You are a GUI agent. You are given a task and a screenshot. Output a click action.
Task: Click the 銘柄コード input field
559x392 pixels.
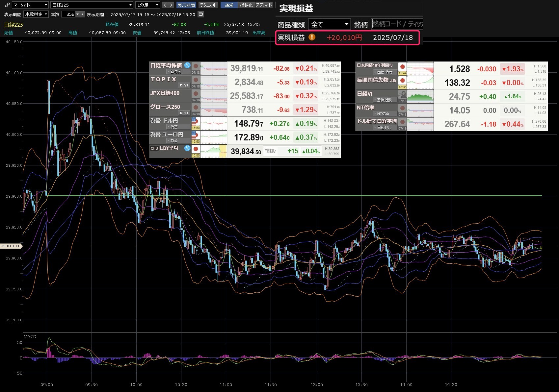point(397,24)
